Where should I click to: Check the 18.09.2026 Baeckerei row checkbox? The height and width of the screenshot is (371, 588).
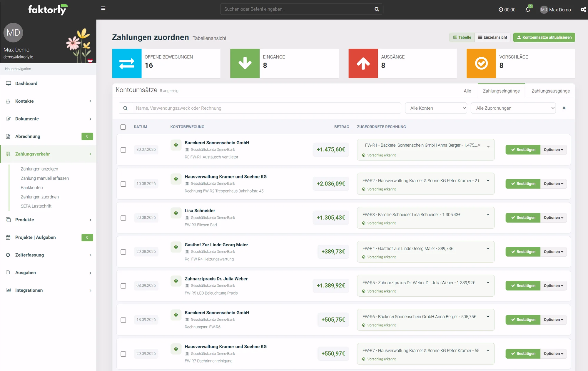(123, 320)
